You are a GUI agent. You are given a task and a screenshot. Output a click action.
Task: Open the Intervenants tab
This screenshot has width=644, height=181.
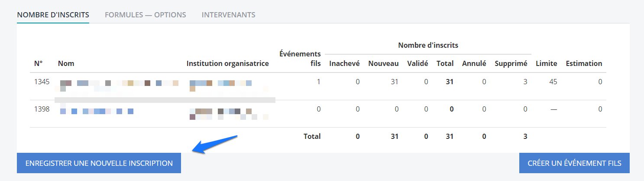228,15
